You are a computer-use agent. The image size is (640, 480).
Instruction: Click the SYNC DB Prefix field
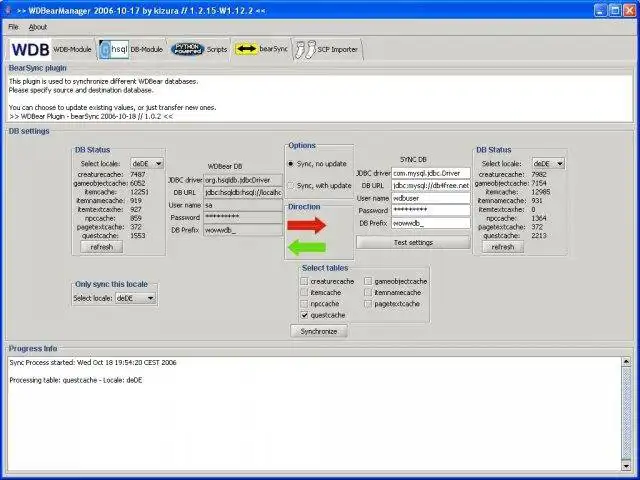pyautogui.click(x=431, y=223)
